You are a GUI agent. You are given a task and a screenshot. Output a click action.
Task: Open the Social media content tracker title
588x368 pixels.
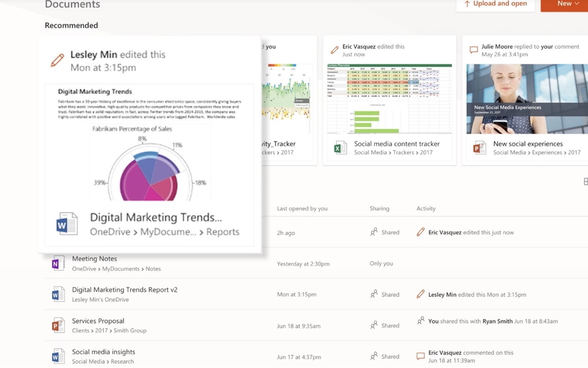[x=397, y=144]
